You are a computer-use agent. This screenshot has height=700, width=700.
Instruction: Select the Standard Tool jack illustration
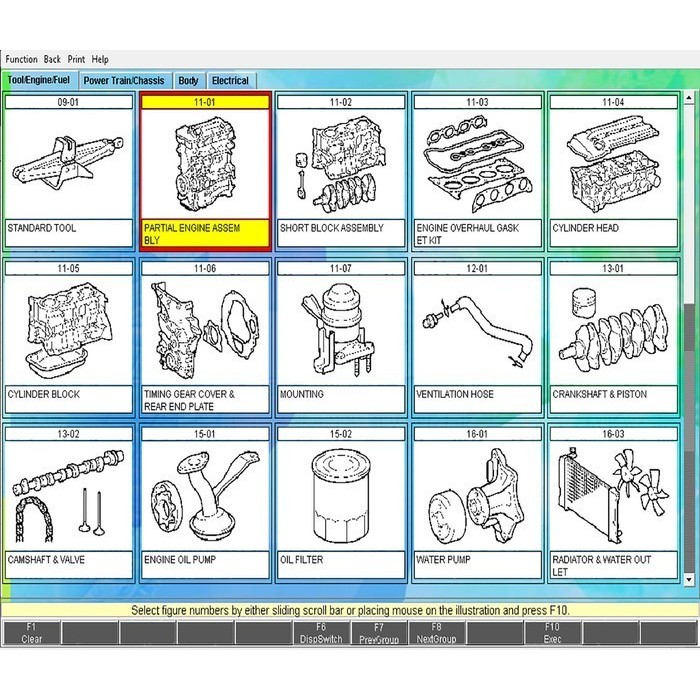[x=68, y=164]
